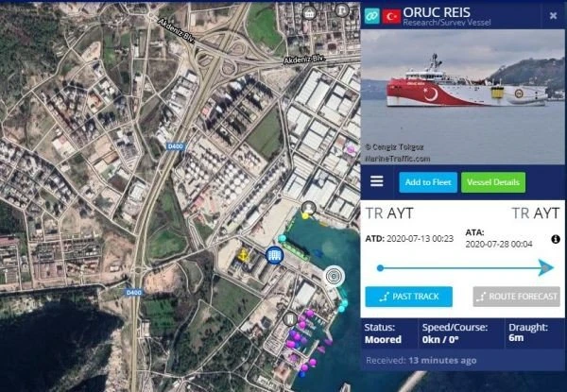Click the ORUC REIS vessel name title
The image size is (567, 392).
click(x=437, y=12)
